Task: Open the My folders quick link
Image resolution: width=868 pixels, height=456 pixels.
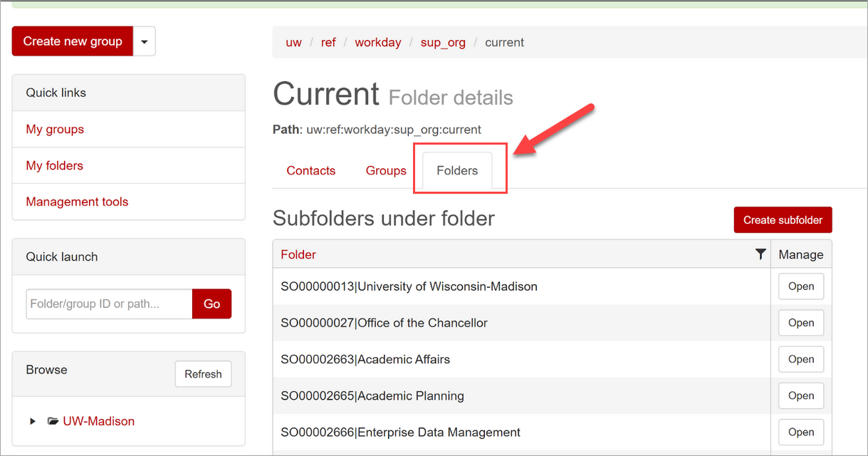Action: 54,165
